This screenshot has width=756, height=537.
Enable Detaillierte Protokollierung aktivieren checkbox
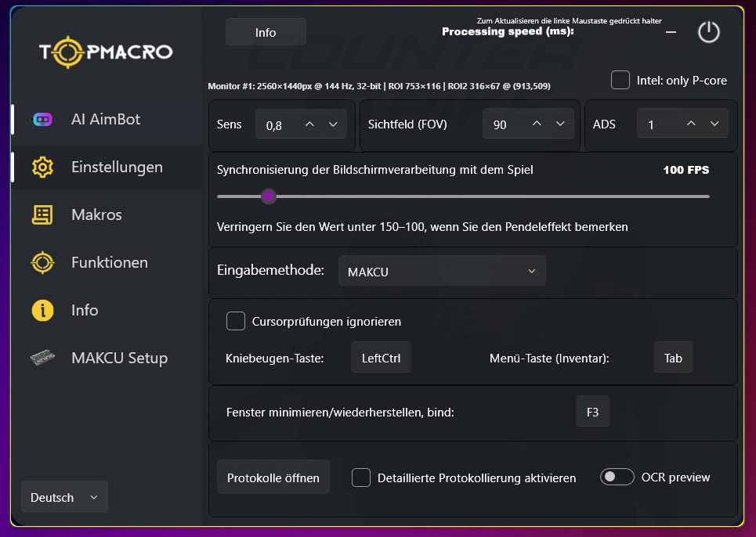(361, 478)
